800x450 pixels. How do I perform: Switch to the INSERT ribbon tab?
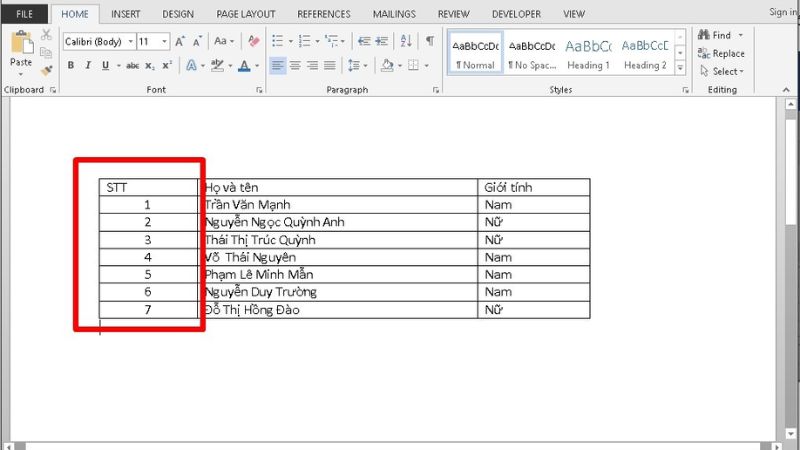pyautogui.click(x=125, y=14)
